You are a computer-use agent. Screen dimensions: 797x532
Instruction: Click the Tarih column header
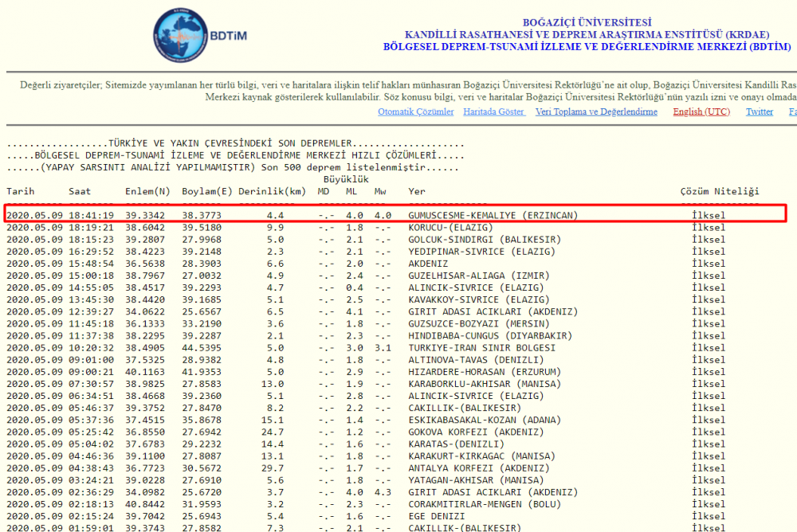point(22,191)
